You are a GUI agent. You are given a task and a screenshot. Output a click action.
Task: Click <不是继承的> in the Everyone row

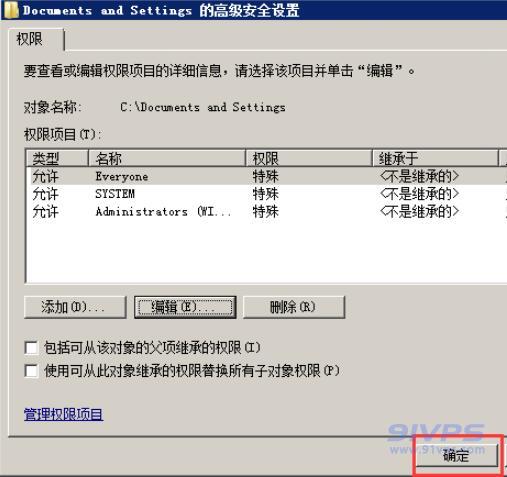click(x=419, y=176)
